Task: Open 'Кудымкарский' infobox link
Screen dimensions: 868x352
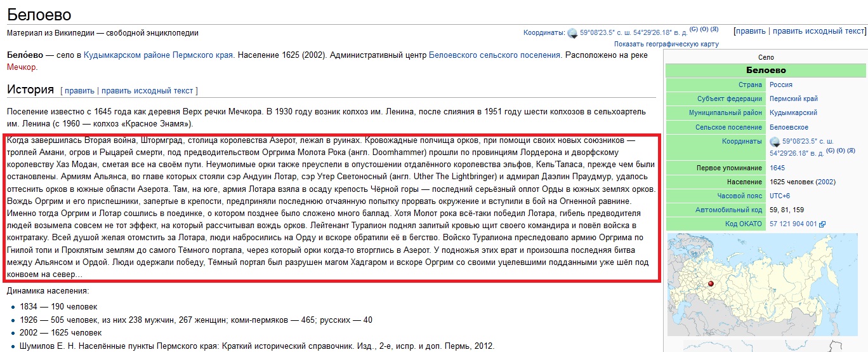Action: [793, 112]
